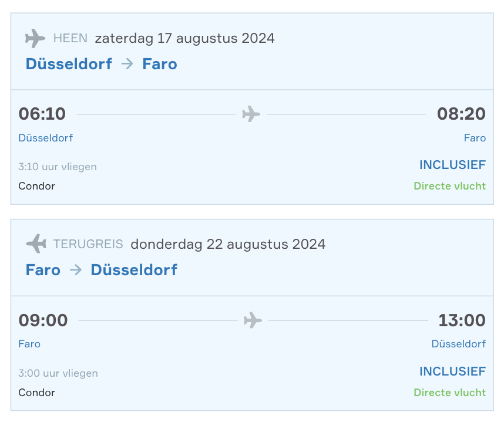Click date zaterdag 17 augustus 2024

(185, 38)
